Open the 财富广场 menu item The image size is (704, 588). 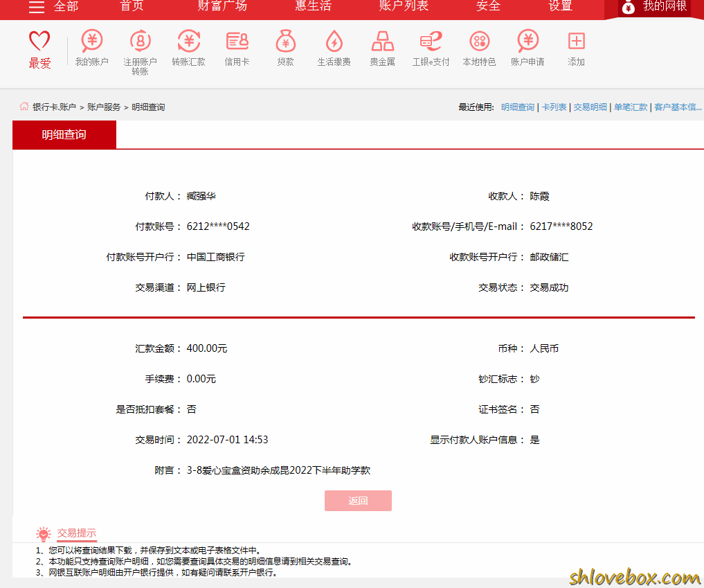click(222, 6)
